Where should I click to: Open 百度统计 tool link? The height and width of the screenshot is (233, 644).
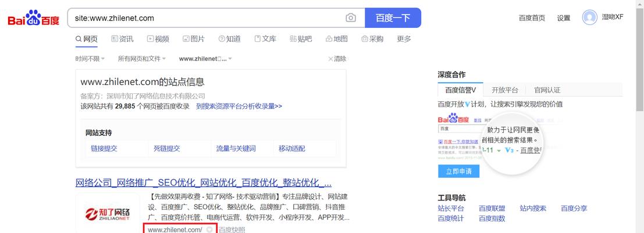point(451,218)
